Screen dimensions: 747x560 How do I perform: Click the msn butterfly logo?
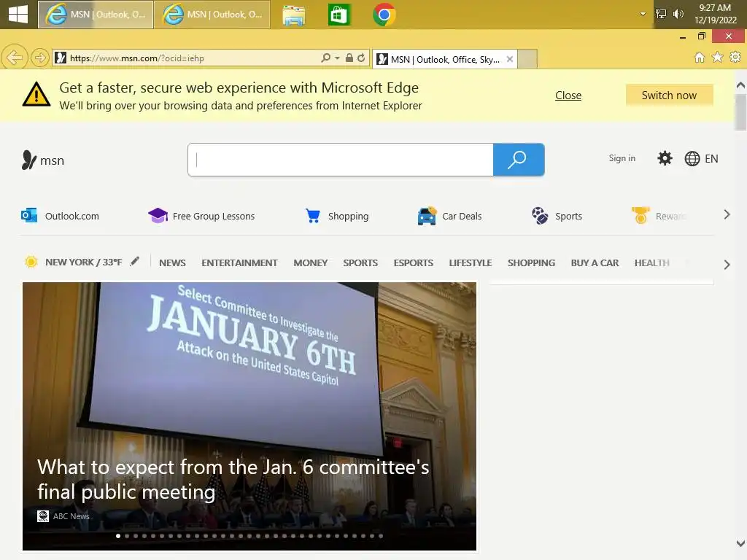[x=43, y=160]
